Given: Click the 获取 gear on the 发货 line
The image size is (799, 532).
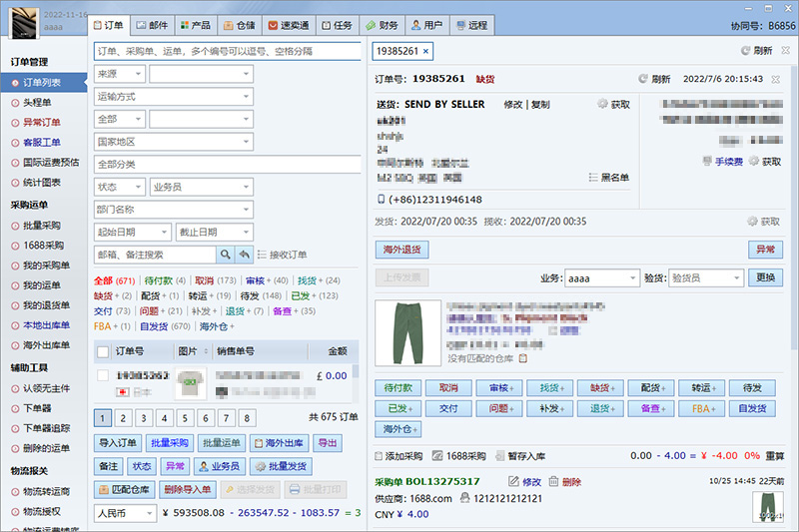Looking at the screenshot, I should click(x=752, y=222).
